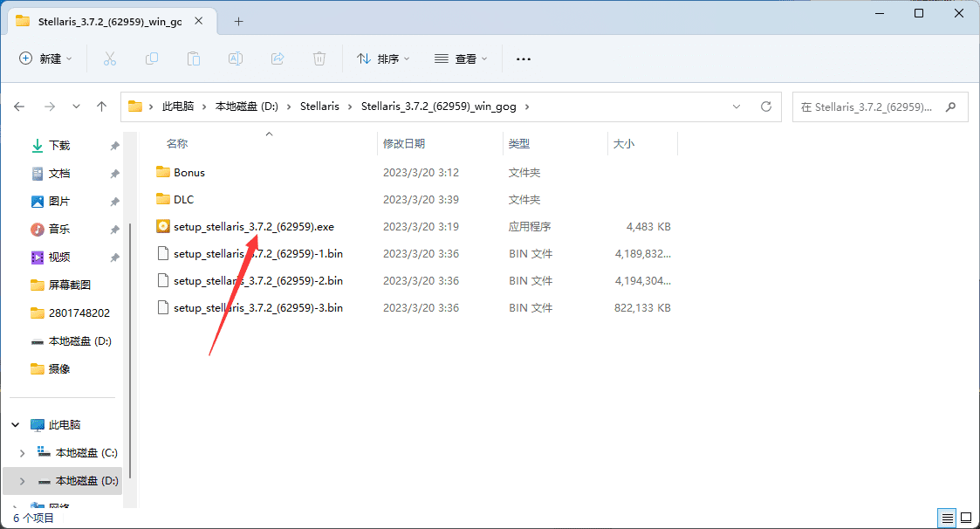Click 此电脑 in address breadcrumb
The image size is (980, 529).
(178, 106)
